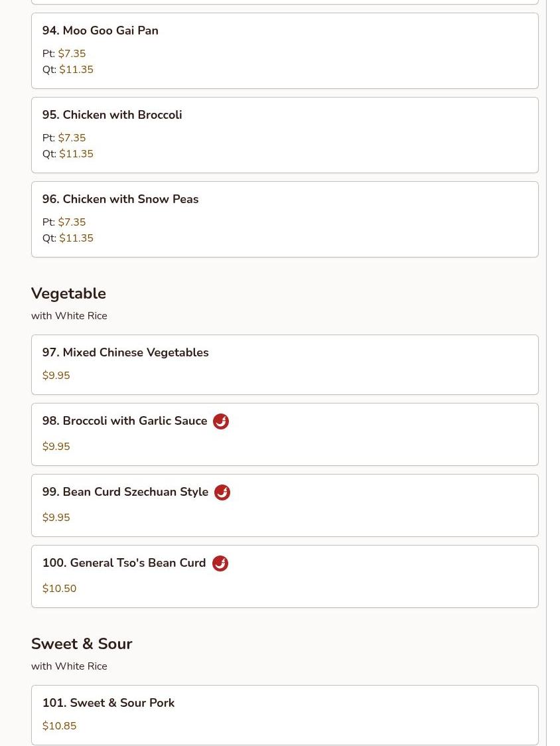
Task: Click Qt price of Chicken with Snow Peas
Action: 76,238
